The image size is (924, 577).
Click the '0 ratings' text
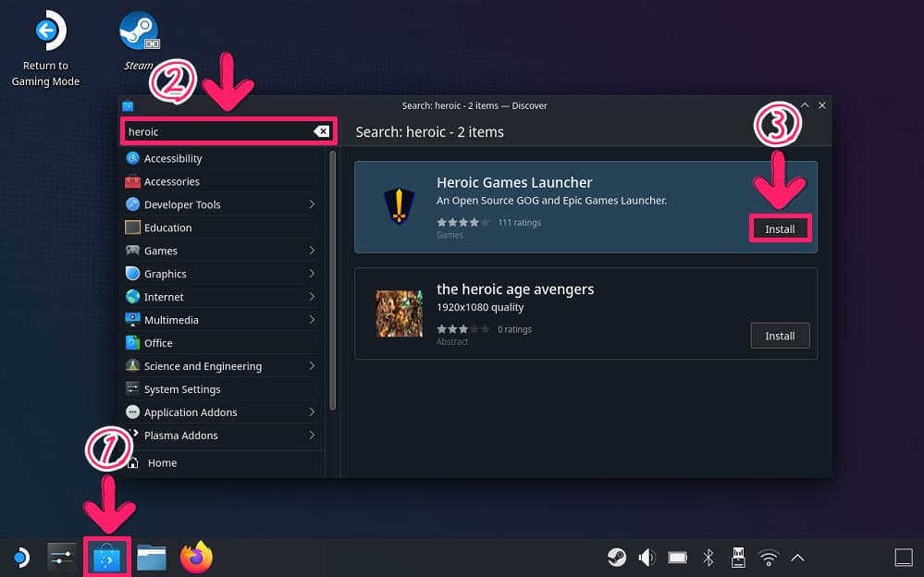pos(514,329)
